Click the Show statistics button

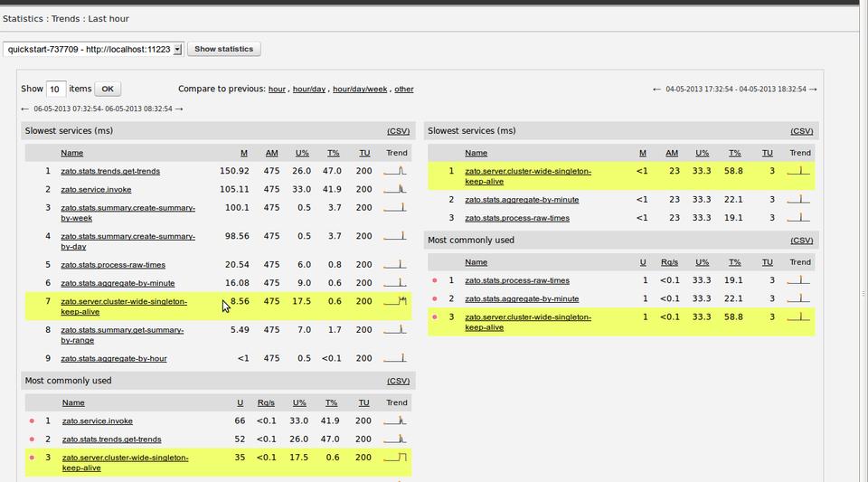[224, 49]
